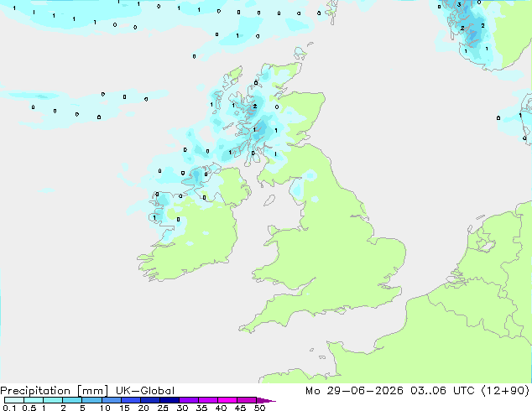Image resolution: width=532 pixels, height=411 pixels.
Task: Click the '20' legend scale label
Action: (x=143, y=408)
